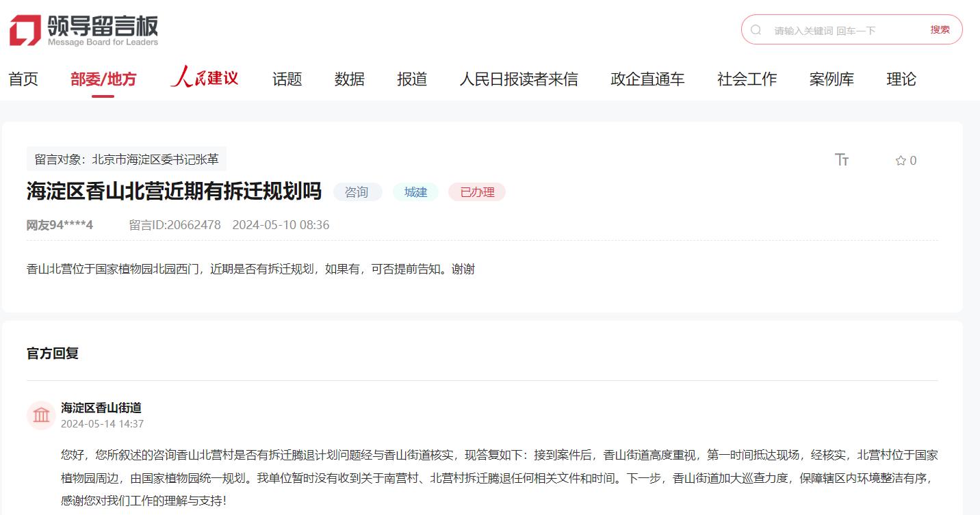Select the 部委/地方 navigation tab
Screen dimensions: 980x515
coord(103,79)
